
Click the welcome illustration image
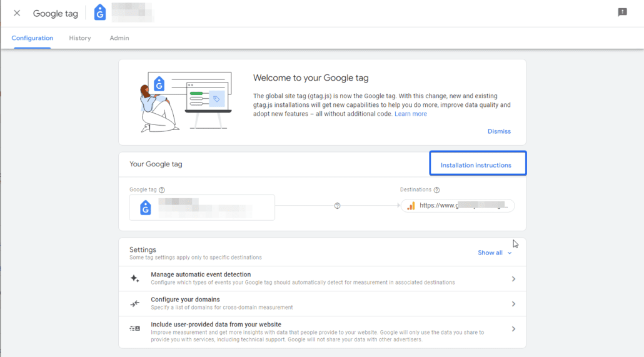[186, 102]
